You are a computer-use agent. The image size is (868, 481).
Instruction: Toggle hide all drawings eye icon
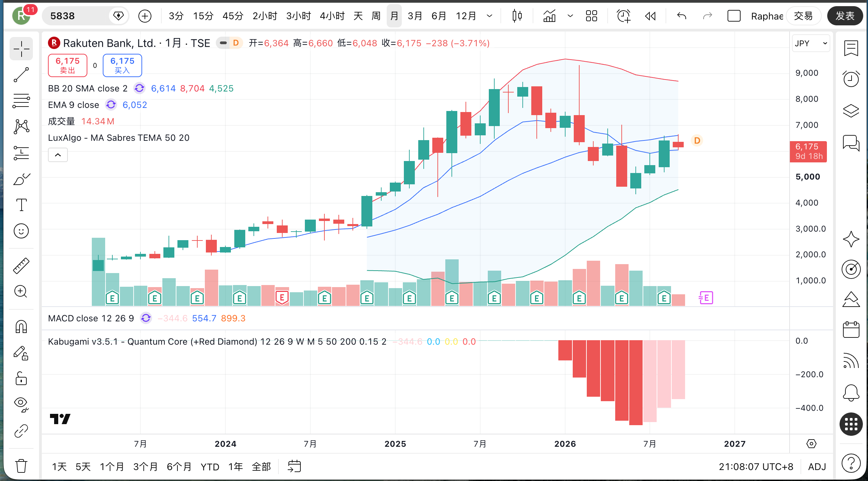point(21,405)
